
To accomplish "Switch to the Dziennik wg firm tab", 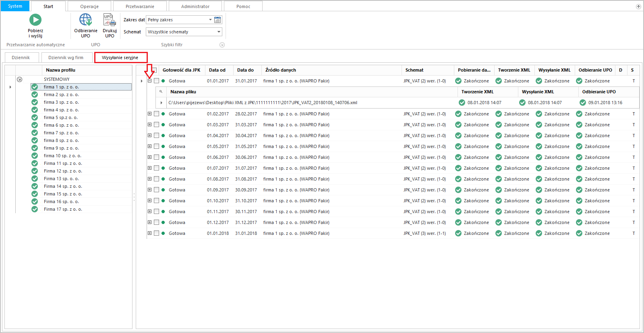I will click(x=66, y=58).
